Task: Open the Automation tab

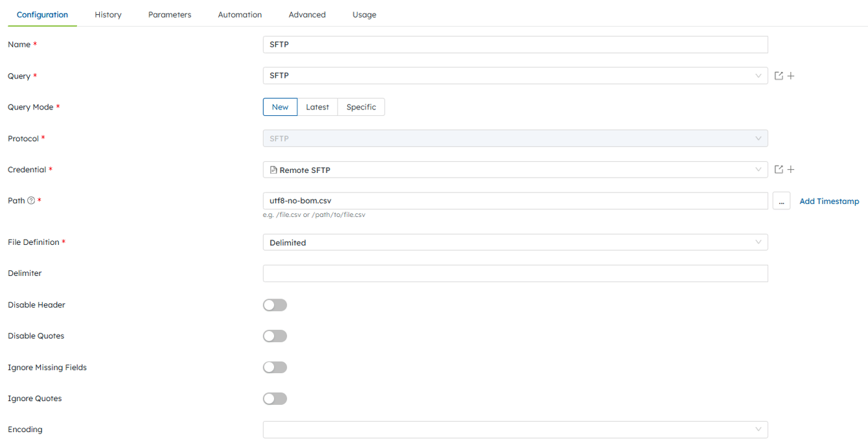Action: click(240, 14)
